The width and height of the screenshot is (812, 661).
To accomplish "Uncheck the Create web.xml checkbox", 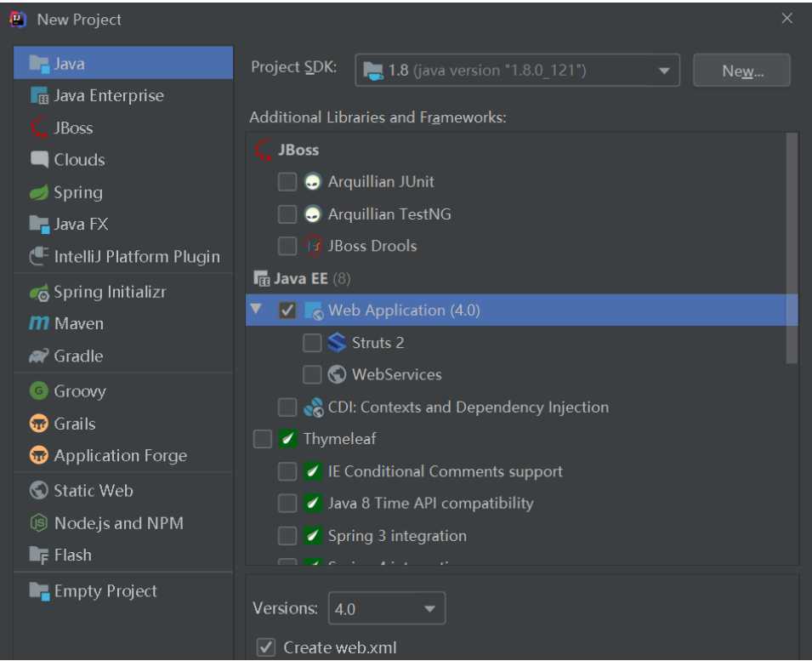I will click(266, 647).
